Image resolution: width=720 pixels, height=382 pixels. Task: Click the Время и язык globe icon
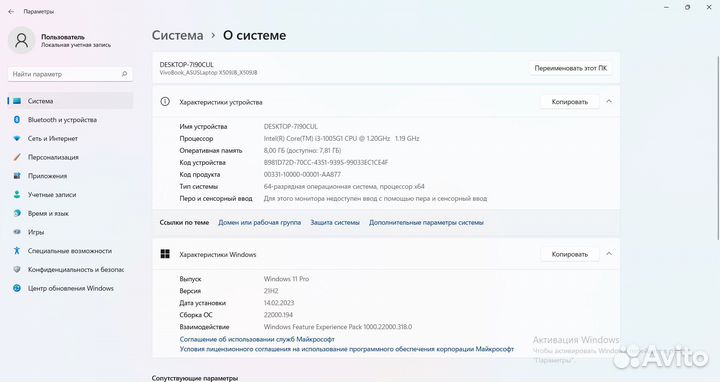(17, 213)
